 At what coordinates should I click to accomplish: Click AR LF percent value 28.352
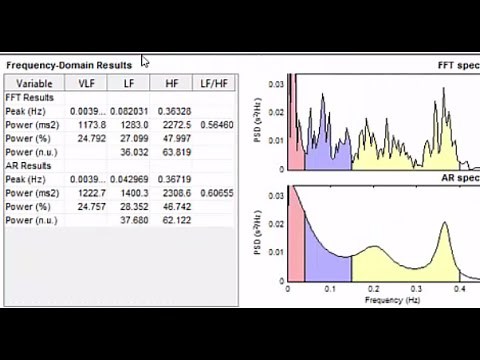(134, 207)
